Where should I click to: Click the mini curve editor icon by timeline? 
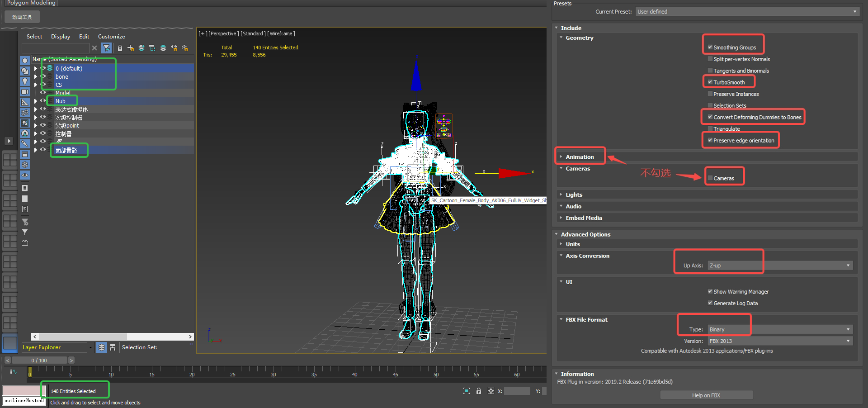click(x=14, y=372)
